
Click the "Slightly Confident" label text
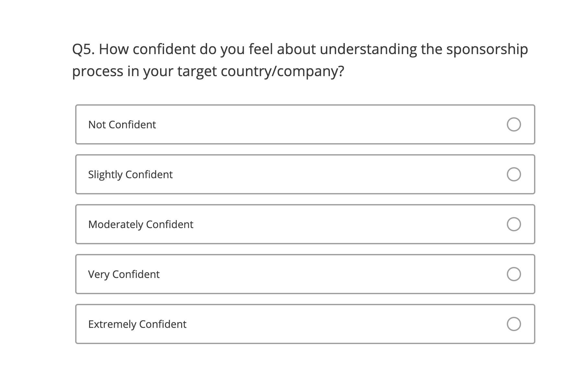tap(130, 175)
